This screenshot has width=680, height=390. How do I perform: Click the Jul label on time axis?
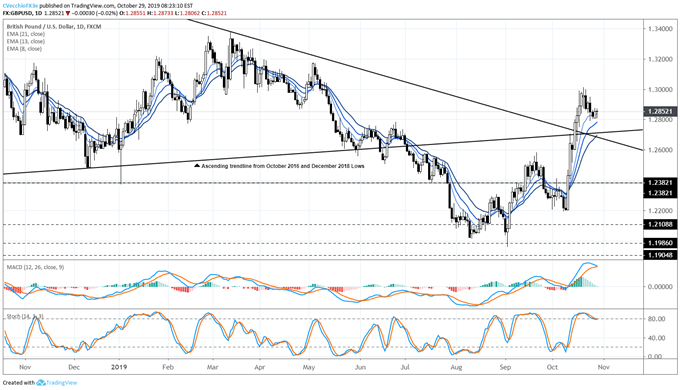405,367
